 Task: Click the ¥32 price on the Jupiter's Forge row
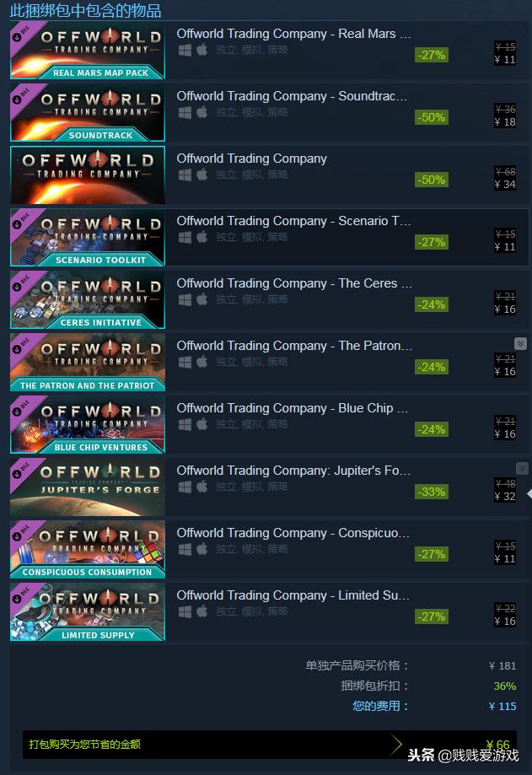pyautogui.click(x=505, y=496)
